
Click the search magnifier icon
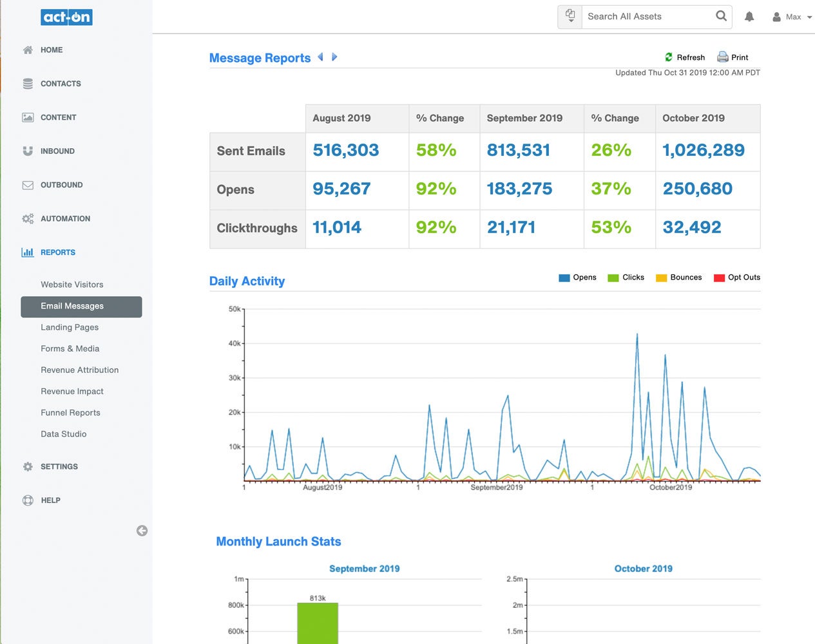(x=721, y=16)
